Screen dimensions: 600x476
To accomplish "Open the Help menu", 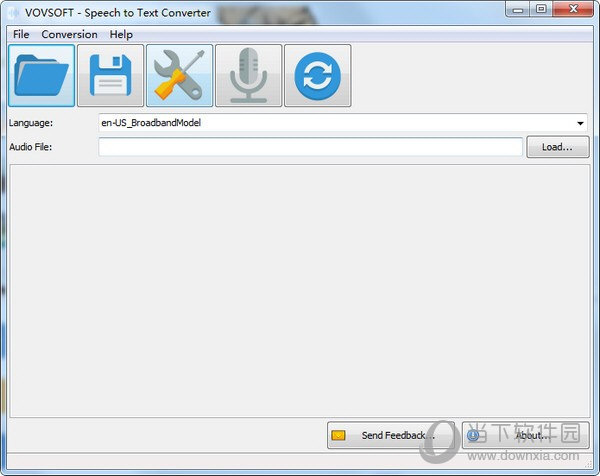I will click(x=121, y=34).
